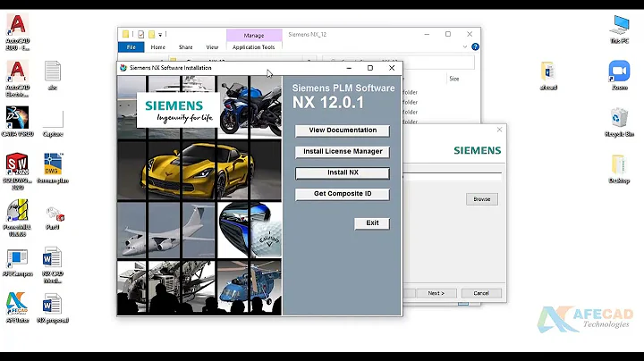Click Install License Manager button

coord(343,152)
